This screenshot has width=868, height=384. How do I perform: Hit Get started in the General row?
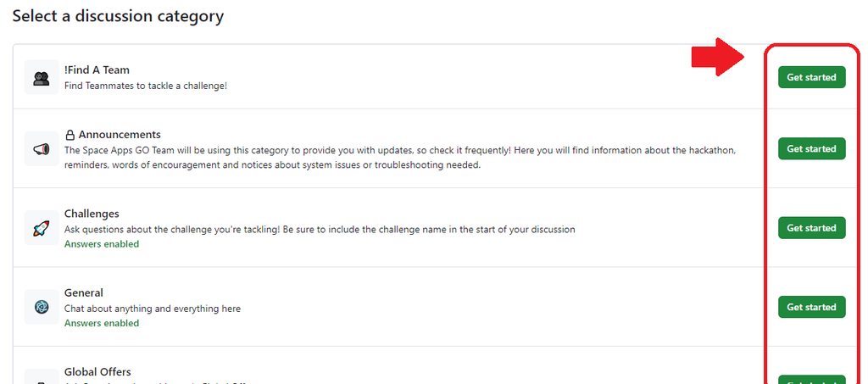coord(811,307)
